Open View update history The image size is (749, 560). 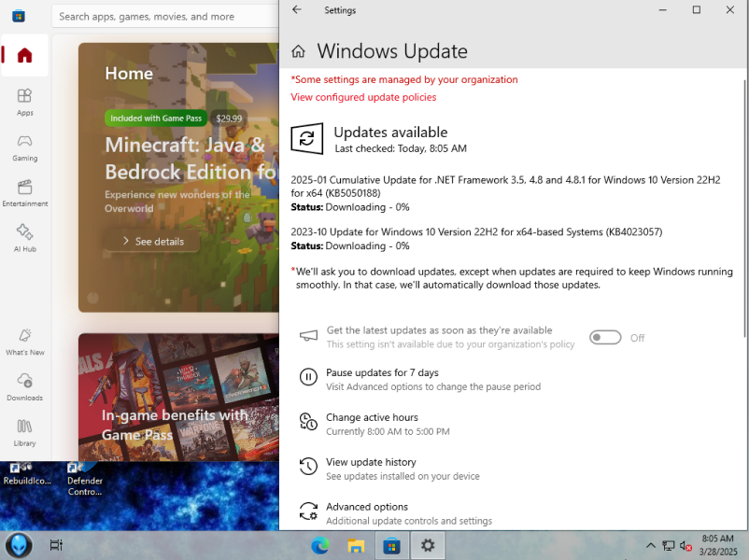pos(371,462)
